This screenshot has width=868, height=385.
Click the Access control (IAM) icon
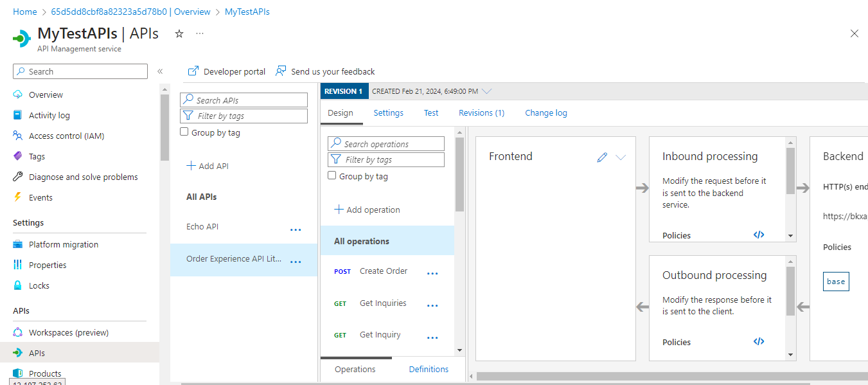18,136
